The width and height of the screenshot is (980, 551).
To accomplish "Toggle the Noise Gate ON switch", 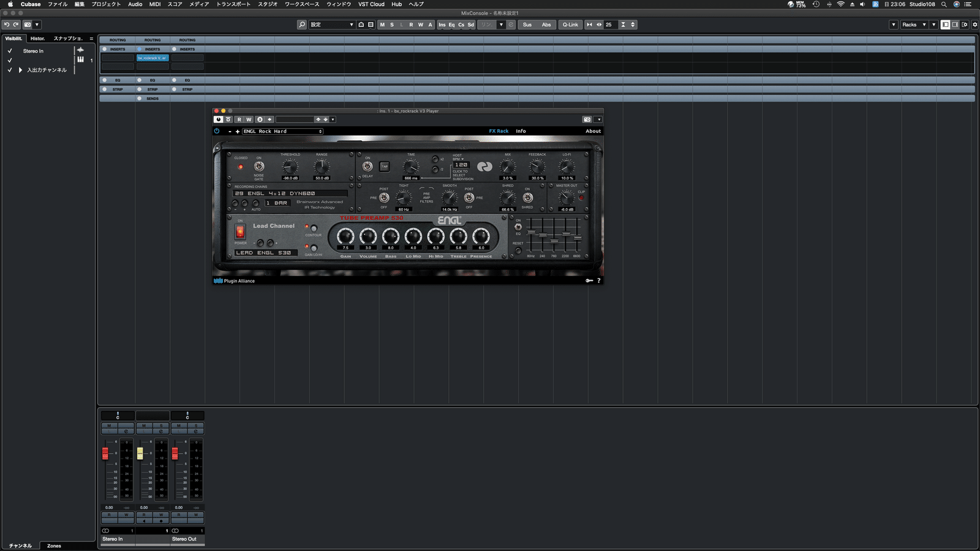I will point(259,167).
